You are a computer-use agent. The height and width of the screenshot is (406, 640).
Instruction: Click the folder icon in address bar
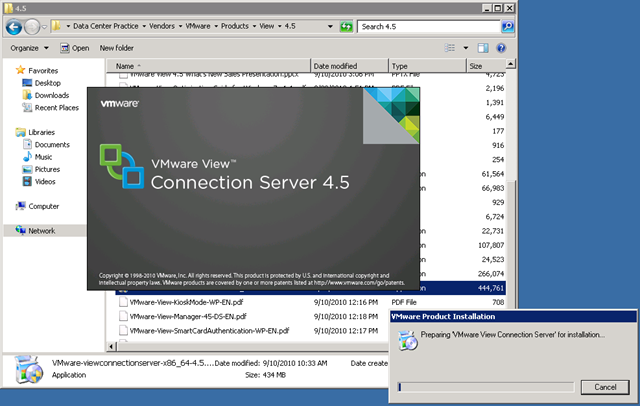[56, 26]
